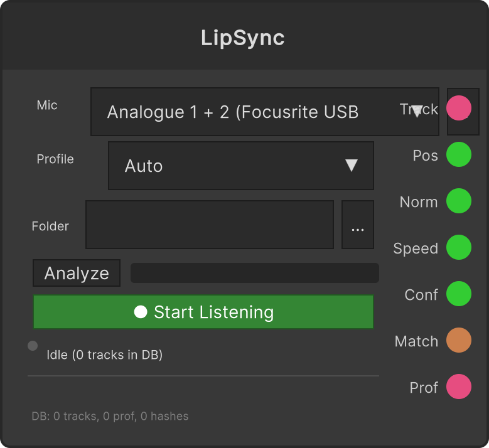Click the green Pos indicator dot
489x448 pixels.
(458, 154)
